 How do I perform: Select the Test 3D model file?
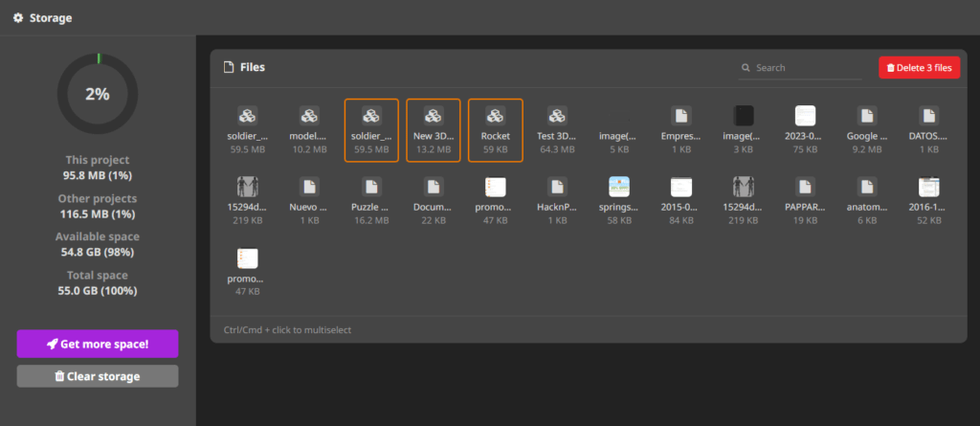(x=557, y=117)
